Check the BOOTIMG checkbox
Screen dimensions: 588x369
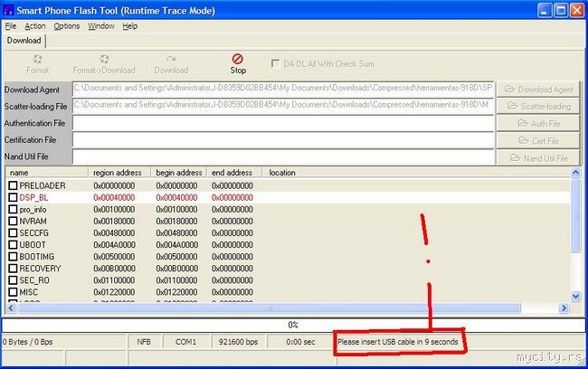click(14, 257)
